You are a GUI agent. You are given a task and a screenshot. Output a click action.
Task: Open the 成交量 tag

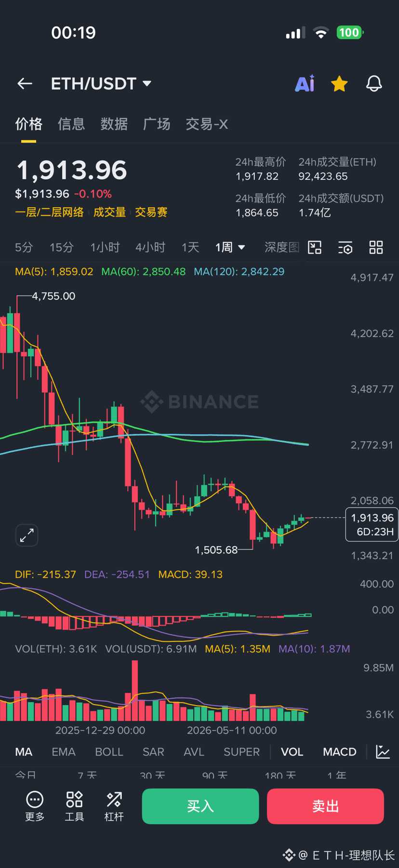tap(109, 212)
